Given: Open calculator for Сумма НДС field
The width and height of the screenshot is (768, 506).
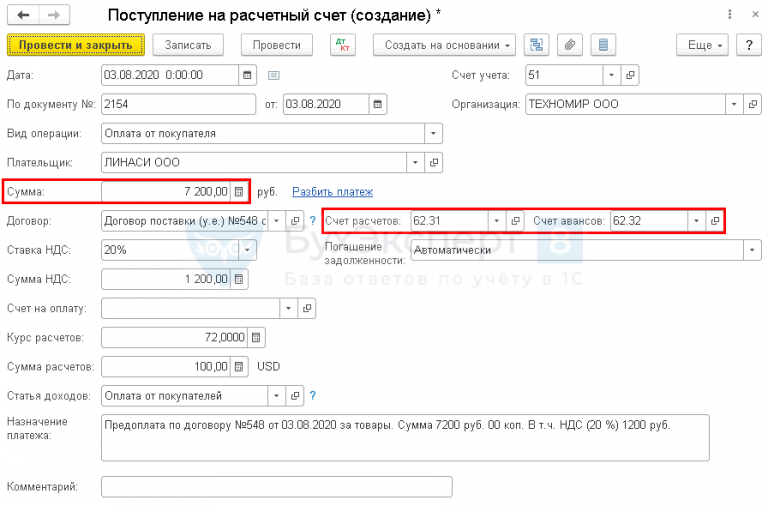Looking at the screenshot, I should (x=239, y=279).
